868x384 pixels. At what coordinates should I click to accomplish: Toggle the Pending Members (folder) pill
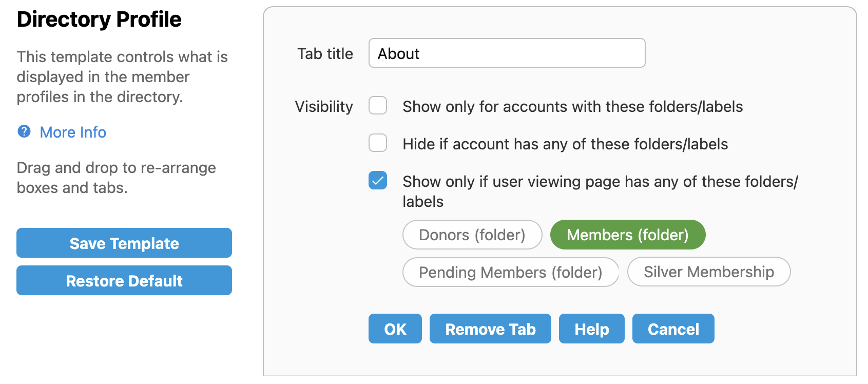(510, 272)
